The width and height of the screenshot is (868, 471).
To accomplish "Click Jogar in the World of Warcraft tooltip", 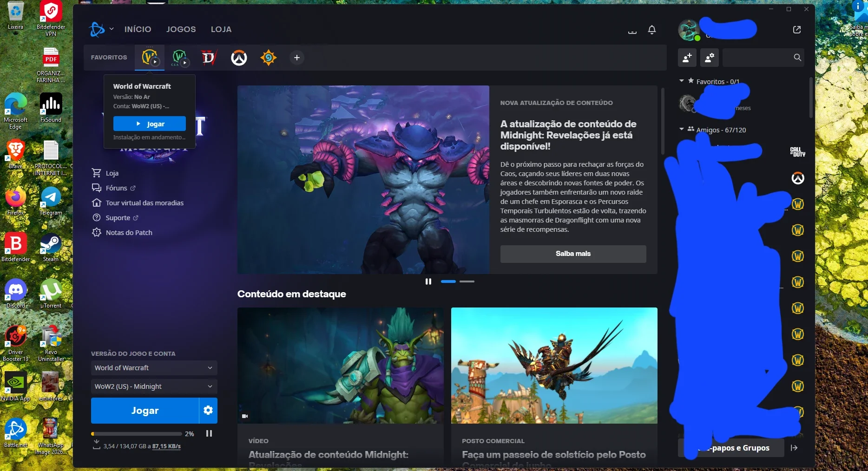I will click(x=150, y=124).
